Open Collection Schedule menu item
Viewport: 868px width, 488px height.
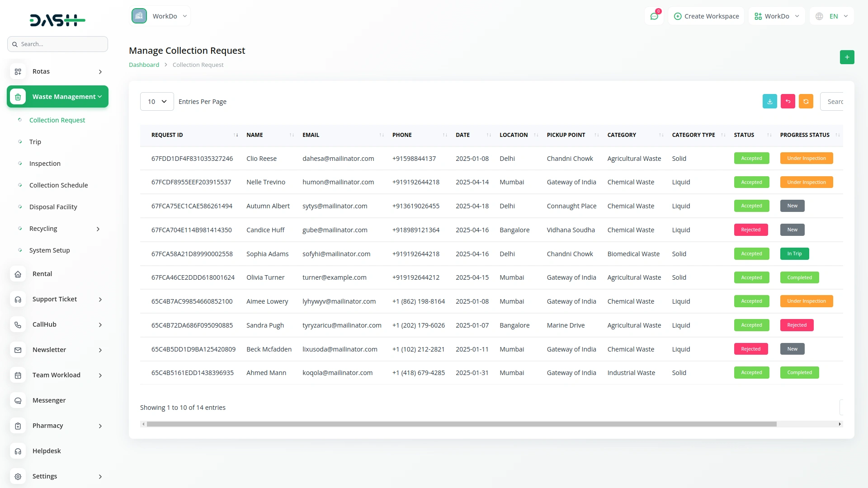click(58, 185)
